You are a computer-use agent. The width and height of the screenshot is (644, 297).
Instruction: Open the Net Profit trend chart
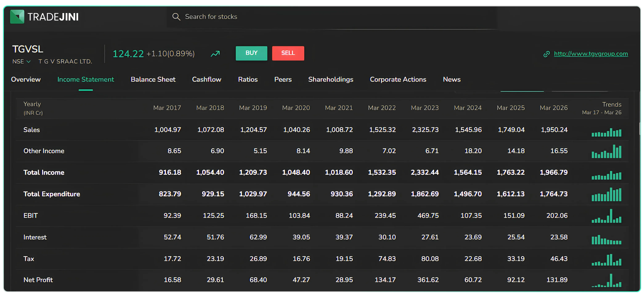coord(606,280)
